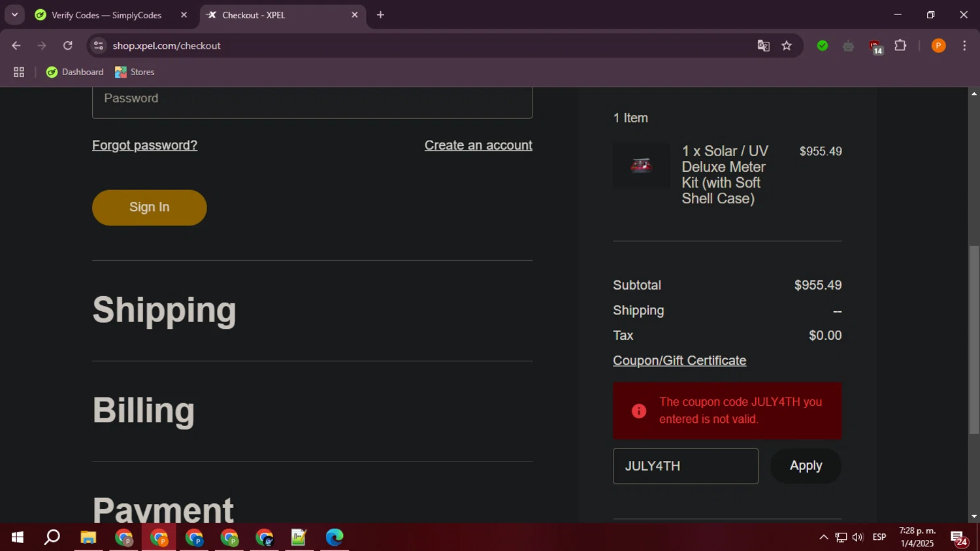Image resolution: width=980 pixels, height=551 pixels.
Task: Switch the ESP input language
Action: (879, 537)
